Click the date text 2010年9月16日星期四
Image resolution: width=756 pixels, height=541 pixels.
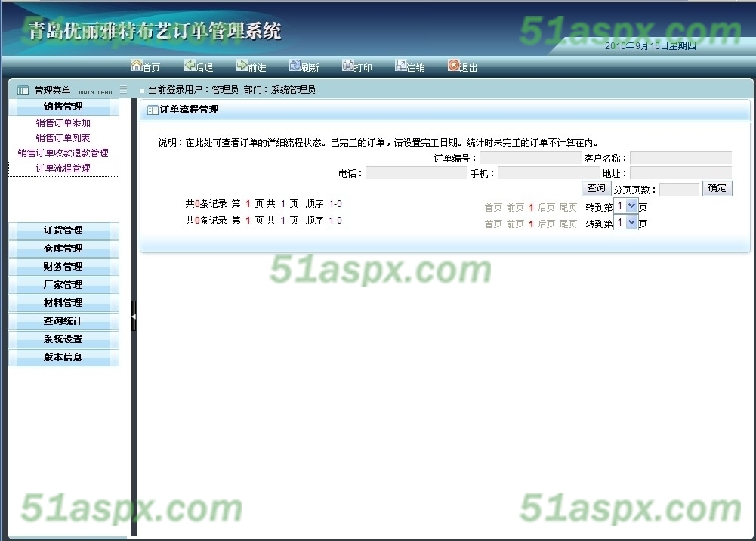(x=650, y=46)
